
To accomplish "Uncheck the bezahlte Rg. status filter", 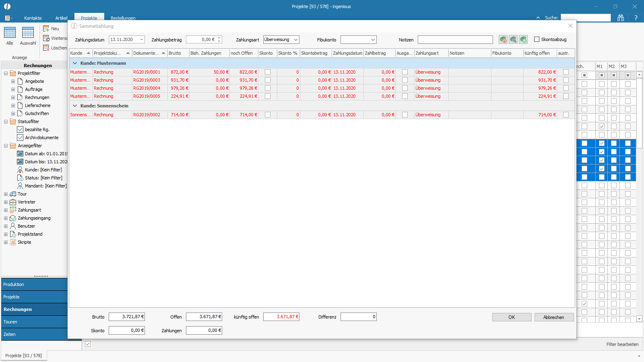I will 20,130.
